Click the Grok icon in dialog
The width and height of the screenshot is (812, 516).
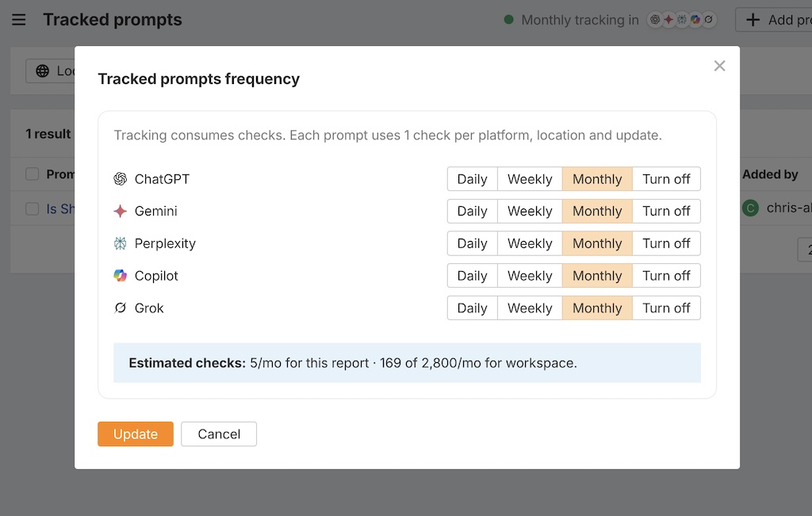pyautogui.click(x=121, y=308)
